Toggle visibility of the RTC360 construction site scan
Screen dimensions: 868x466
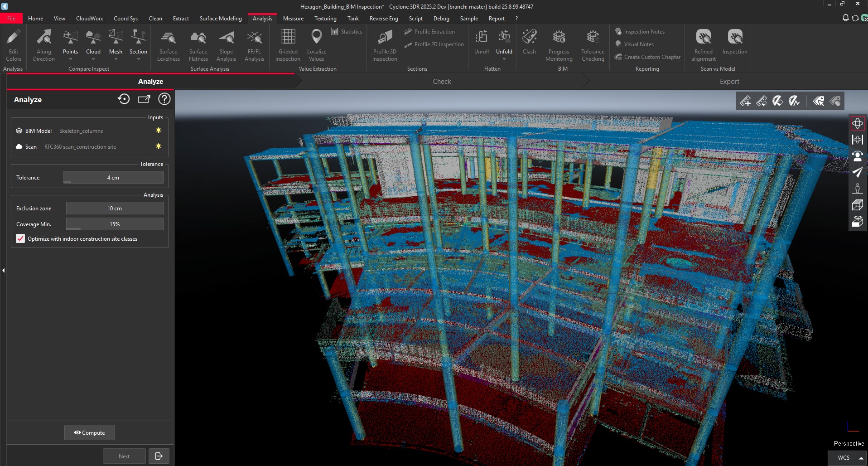point(158,146)
